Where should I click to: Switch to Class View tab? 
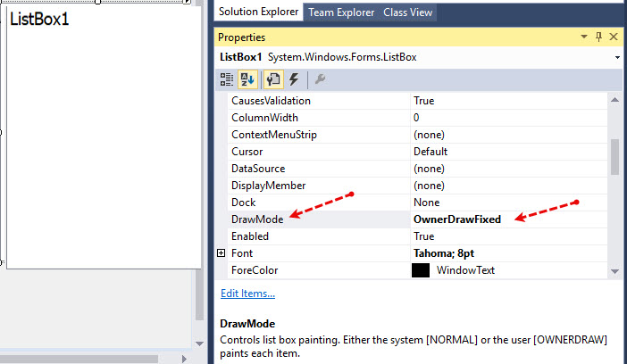point(407,12)
